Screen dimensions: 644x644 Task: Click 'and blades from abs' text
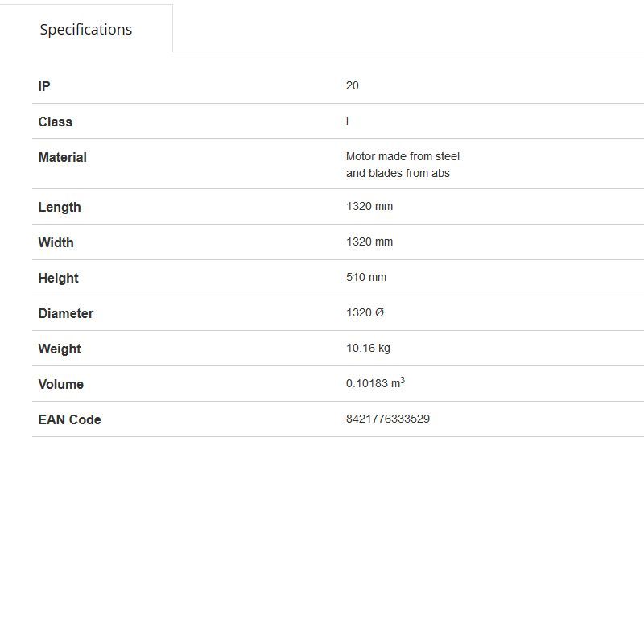tap(398, 173)
